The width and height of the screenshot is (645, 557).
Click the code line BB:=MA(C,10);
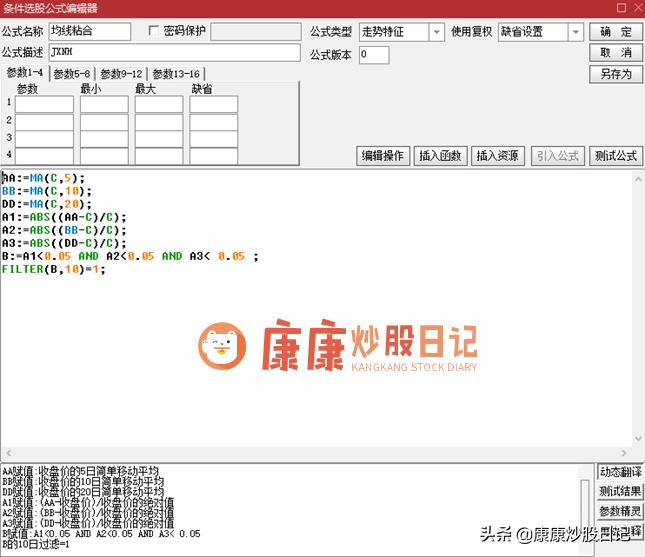tap(47, 191)
